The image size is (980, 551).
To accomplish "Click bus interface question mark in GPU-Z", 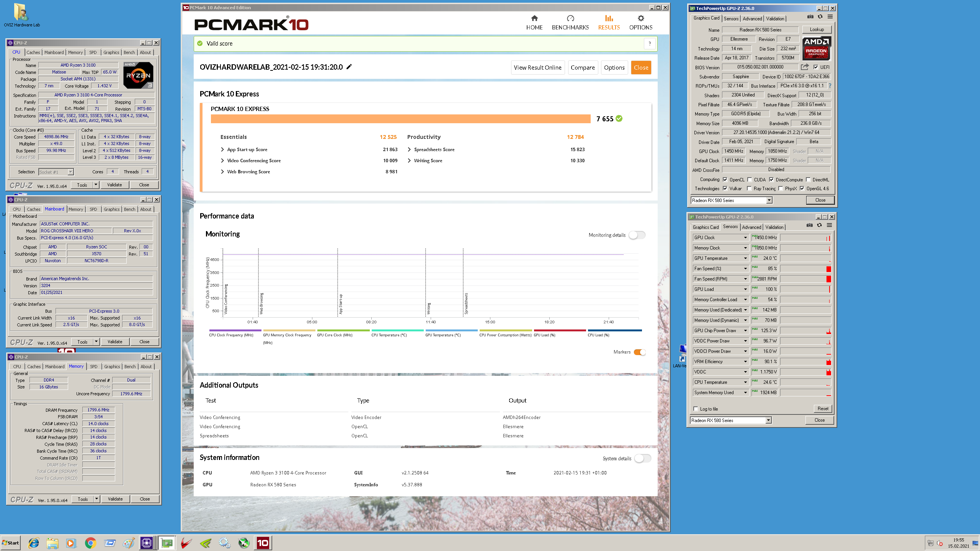I will pyautogui.click(x=830, y=86).
